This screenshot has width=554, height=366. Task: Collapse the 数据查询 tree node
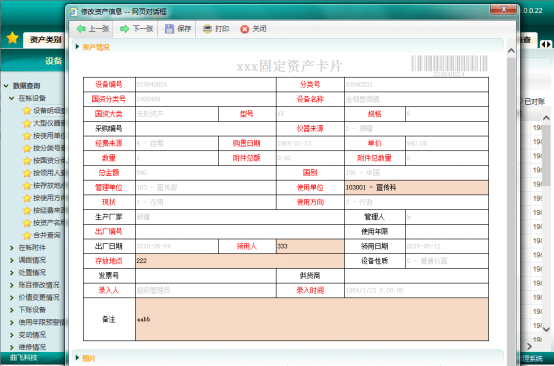[6, 86]
